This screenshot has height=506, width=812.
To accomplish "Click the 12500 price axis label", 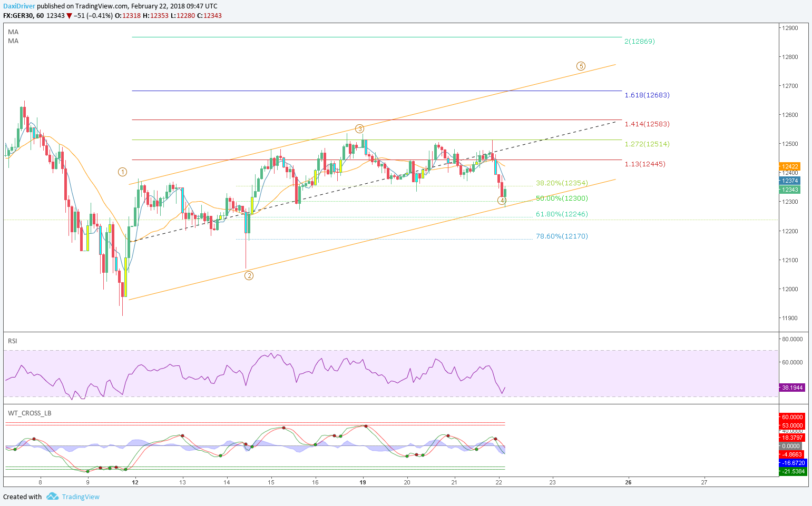I will (790, 144).
